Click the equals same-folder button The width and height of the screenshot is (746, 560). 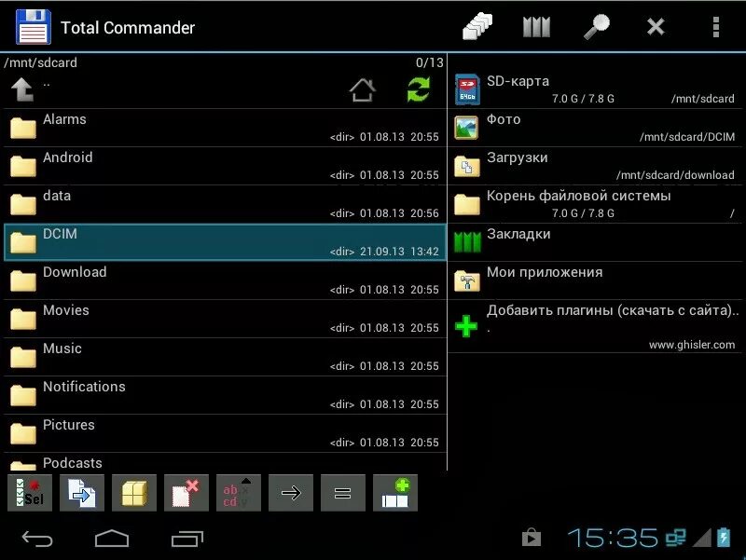(x=343, y=493)
